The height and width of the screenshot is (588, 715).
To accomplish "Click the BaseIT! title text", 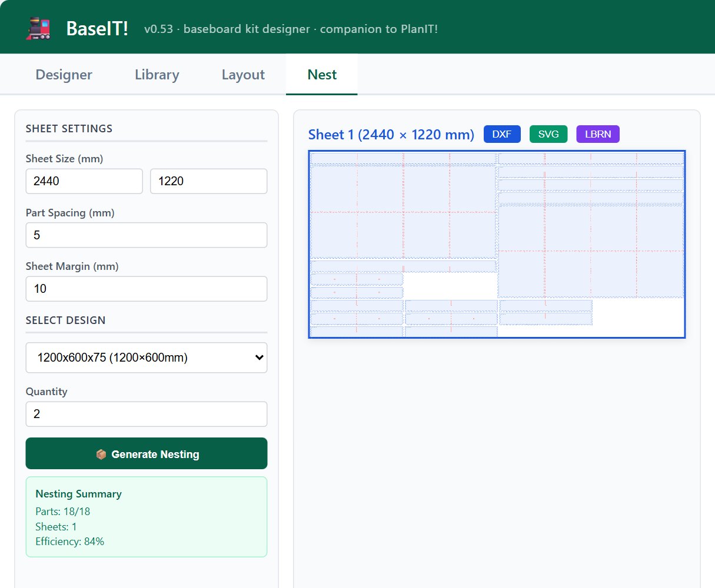I will coord(97,28).
